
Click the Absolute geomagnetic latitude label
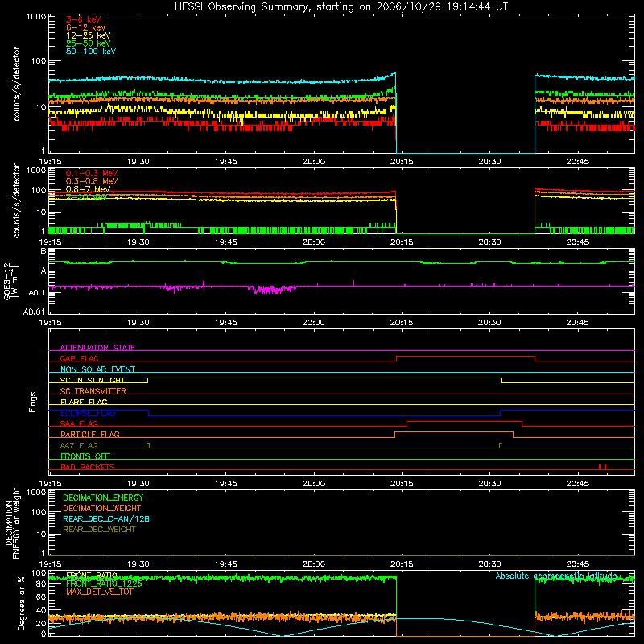(556, 576)
